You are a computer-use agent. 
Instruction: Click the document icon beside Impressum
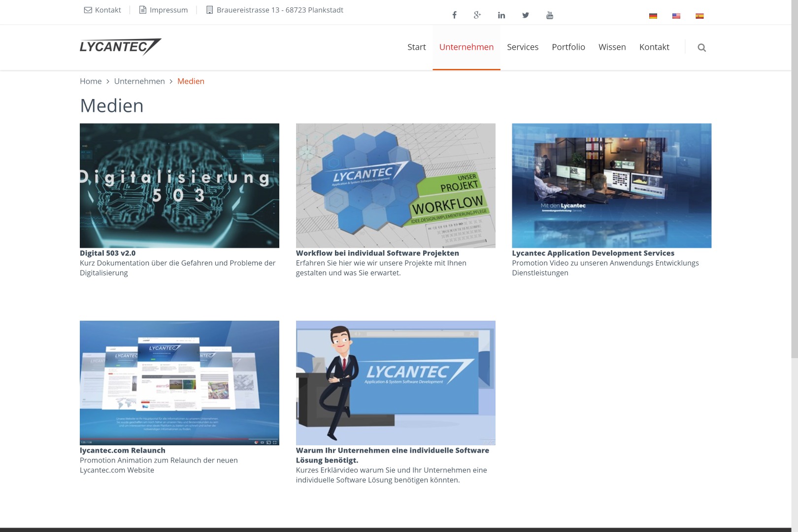click(143, 10)
